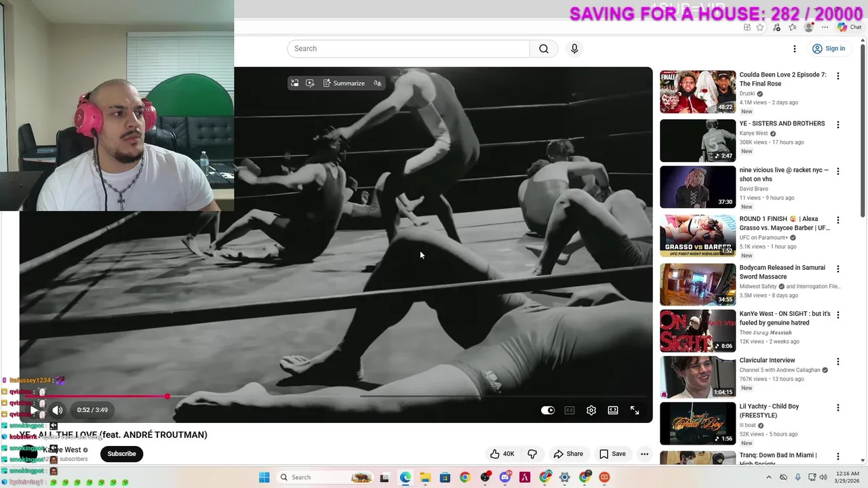Click the Windows taskbar Search box
Screen dimensions: 868x488
325,477
